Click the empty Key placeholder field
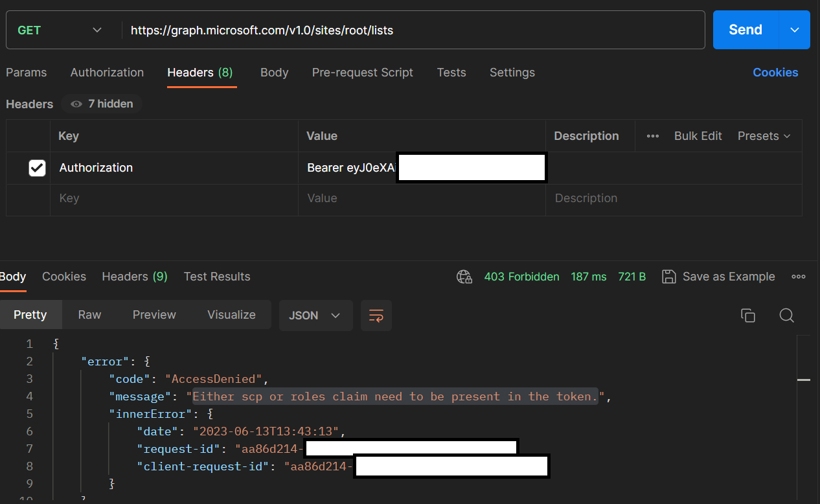Image resolution: width=820 pixels, height=504 pixels. pos(174,198)
